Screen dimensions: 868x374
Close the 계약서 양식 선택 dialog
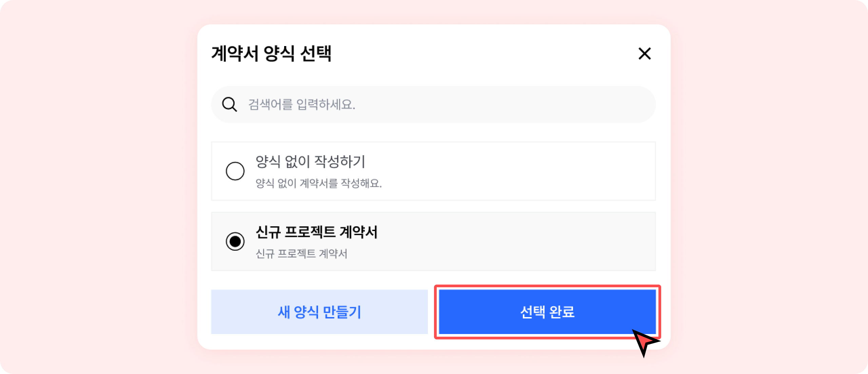644,54
